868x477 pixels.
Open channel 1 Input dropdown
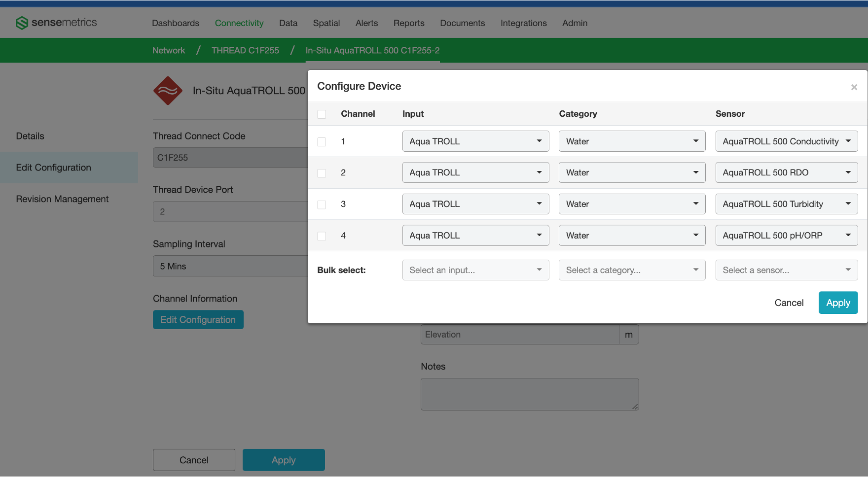pyautogui.click(x=475, y=141)
